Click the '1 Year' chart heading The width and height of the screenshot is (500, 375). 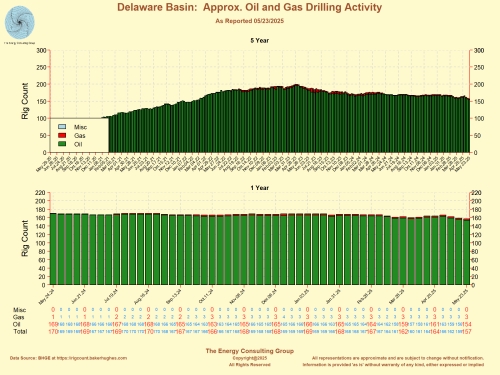pos(260,188)
